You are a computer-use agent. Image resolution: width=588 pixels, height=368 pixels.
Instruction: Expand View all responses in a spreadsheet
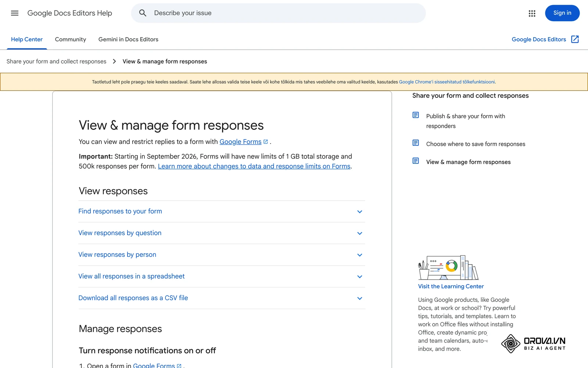(222, 277)
